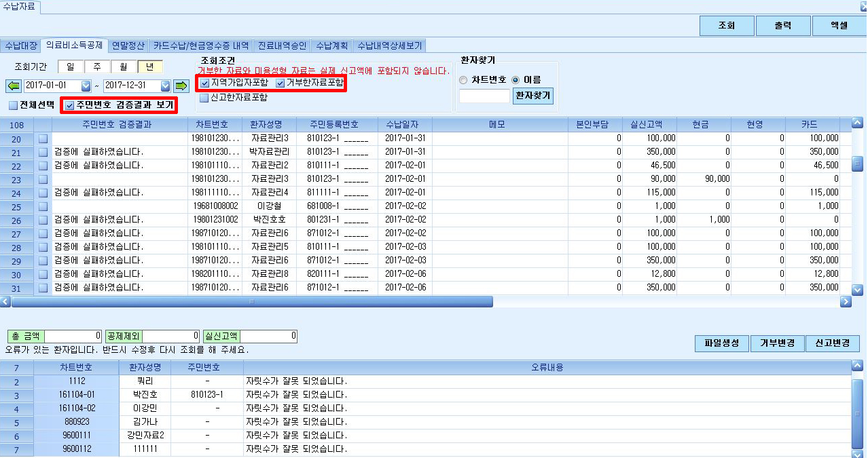The image size is (868, 458).
Task: Select the 이름 radio button
Action: tap(515, 80)
